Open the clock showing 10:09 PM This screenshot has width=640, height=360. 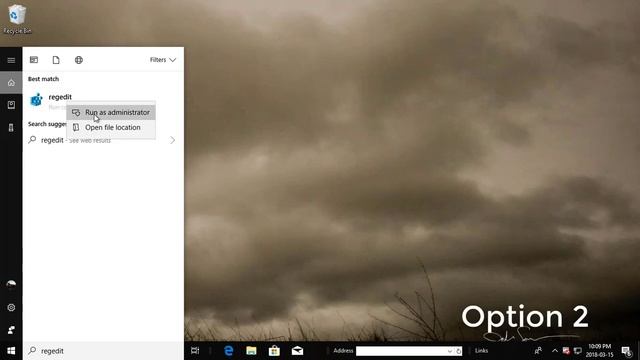pyautogui.click(x=600, y=351)
